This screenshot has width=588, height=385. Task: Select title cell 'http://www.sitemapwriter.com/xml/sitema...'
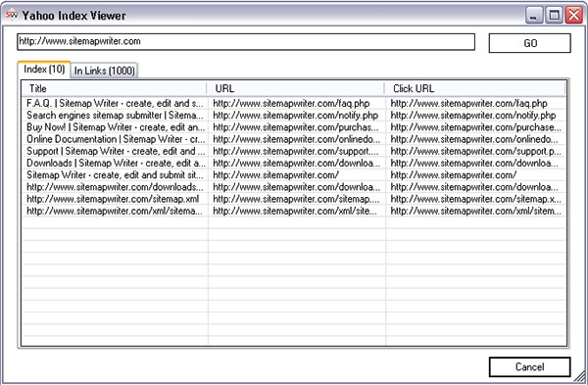click(x=114, y=211)
